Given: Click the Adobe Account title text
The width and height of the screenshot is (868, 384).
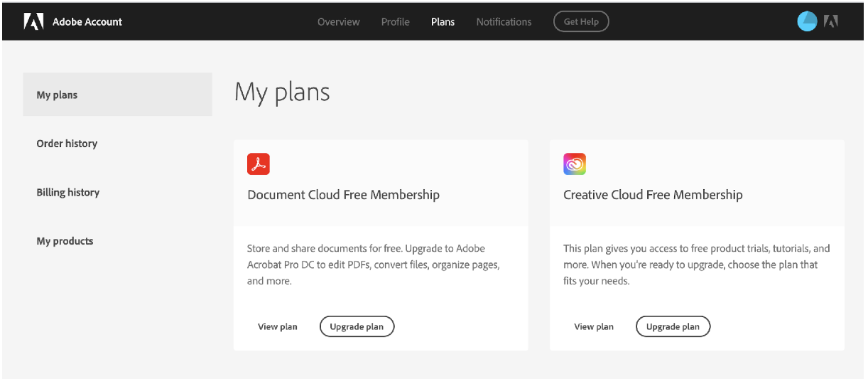Looking at the screenshot, I should [87, 22].
